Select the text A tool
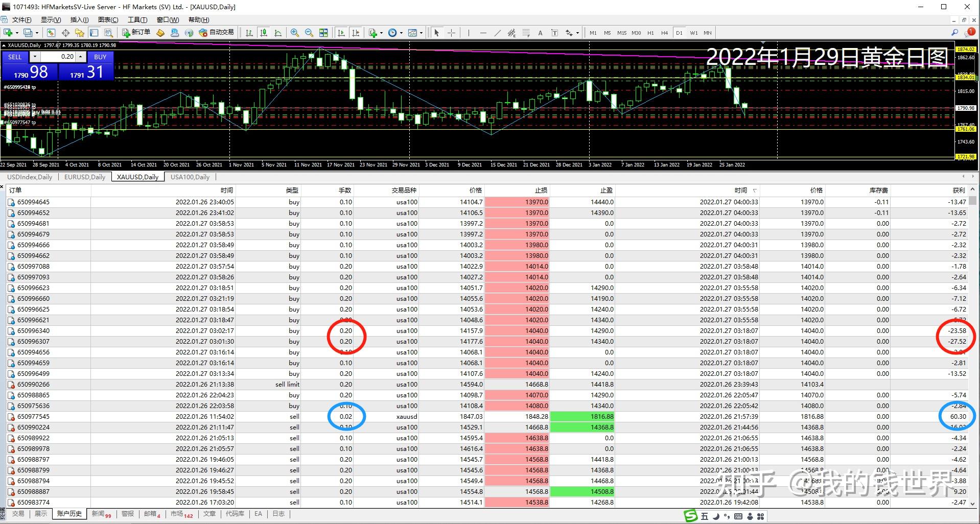Image resolution: width=980 pixels, height=524 pixels. 541,33
